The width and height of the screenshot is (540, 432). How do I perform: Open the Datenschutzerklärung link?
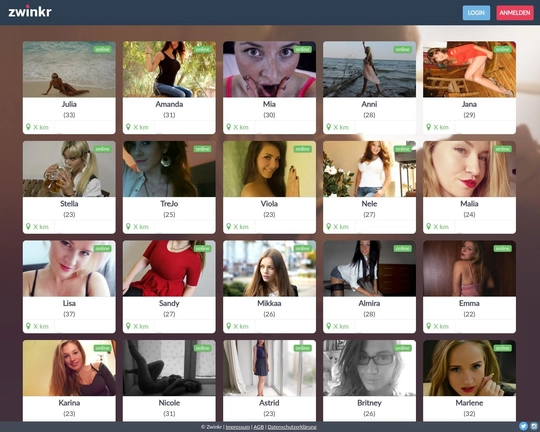tap(292, 427)
